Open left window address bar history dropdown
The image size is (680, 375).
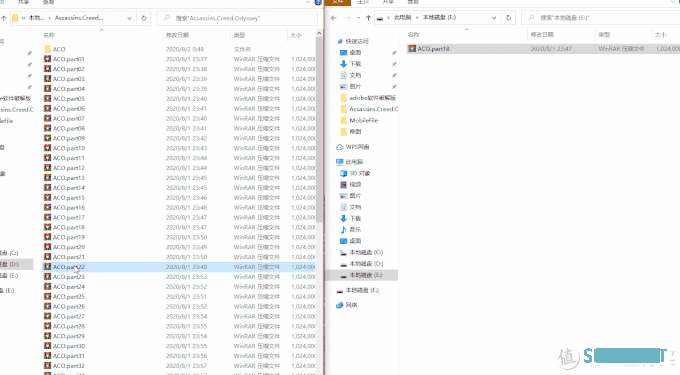[129, 18]
